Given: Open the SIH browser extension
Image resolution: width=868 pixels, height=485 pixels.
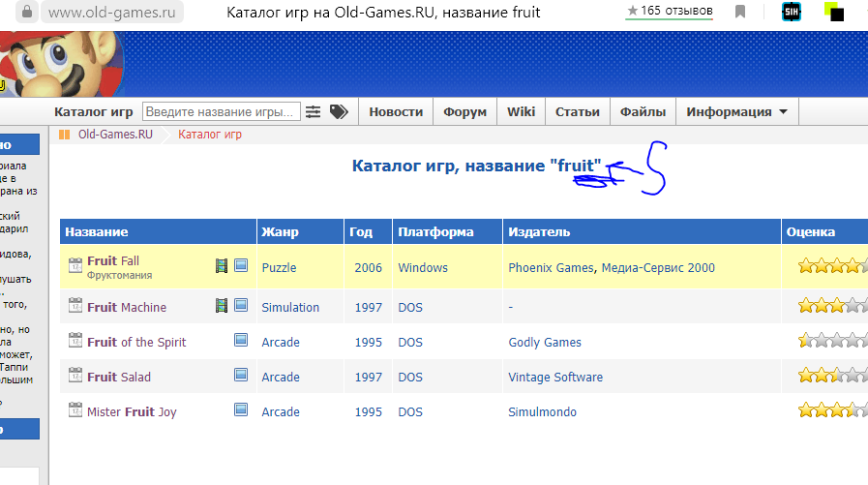Looking at the screenshot, I should 791,11.
